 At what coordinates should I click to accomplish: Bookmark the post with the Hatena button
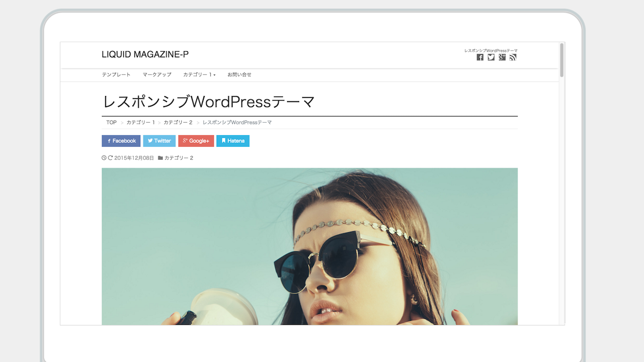tap(232, 141)
